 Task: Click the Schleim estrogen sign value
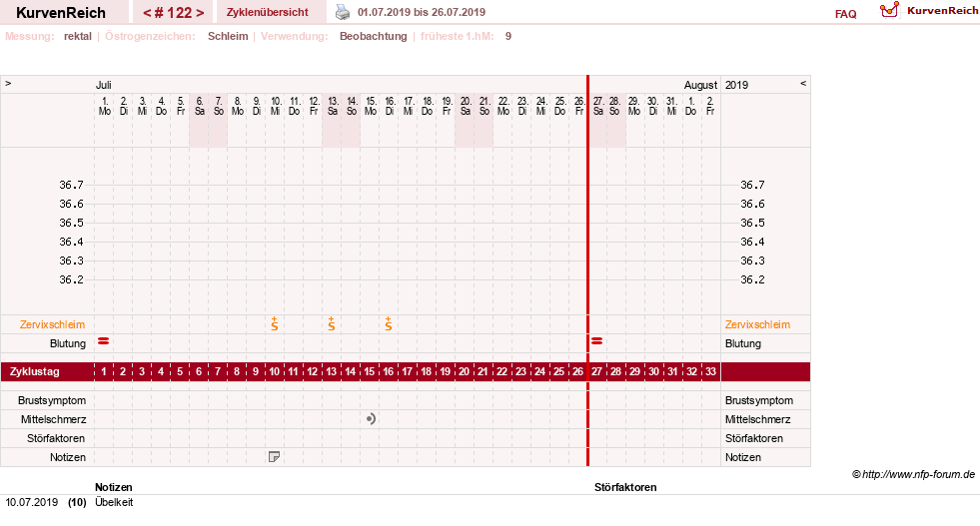pyautogui.click(x=228, y=36)
